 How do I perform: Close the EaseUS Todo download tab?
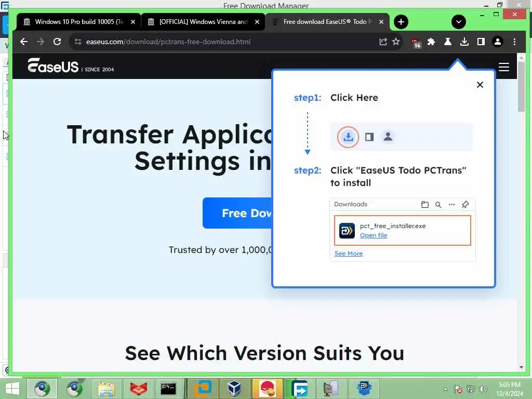tap(381, 22)
